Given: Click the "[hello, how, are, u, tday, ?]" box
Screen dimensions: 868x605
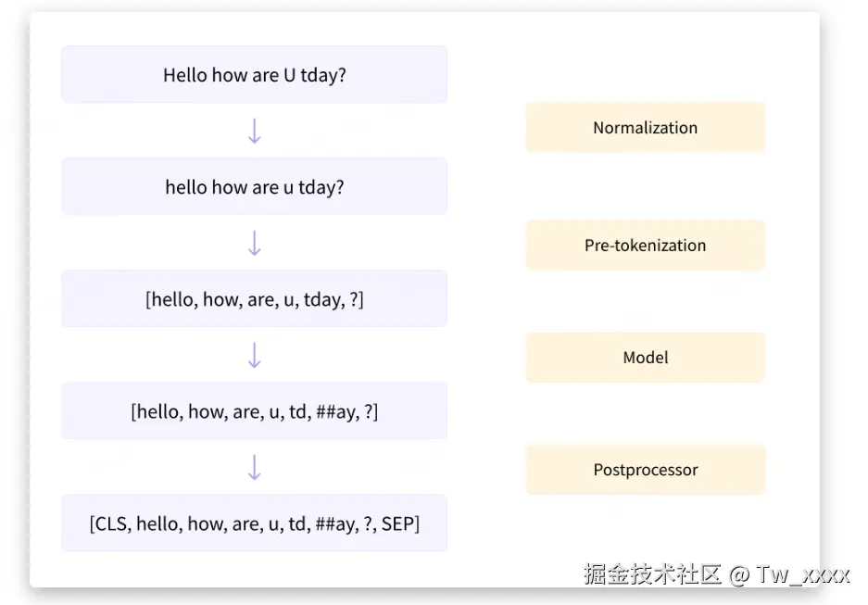Looking at the screenshot, I should pos(254,299).
